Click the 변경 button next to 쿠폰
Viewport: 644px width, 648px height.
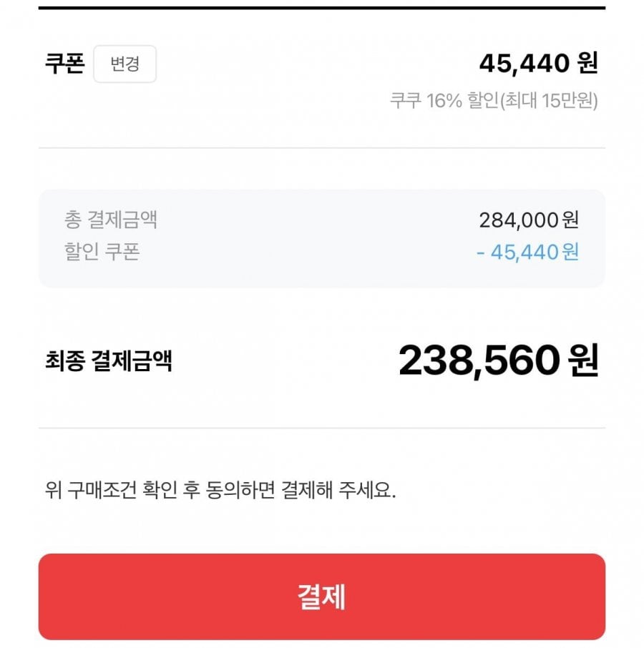pos(125,64)
